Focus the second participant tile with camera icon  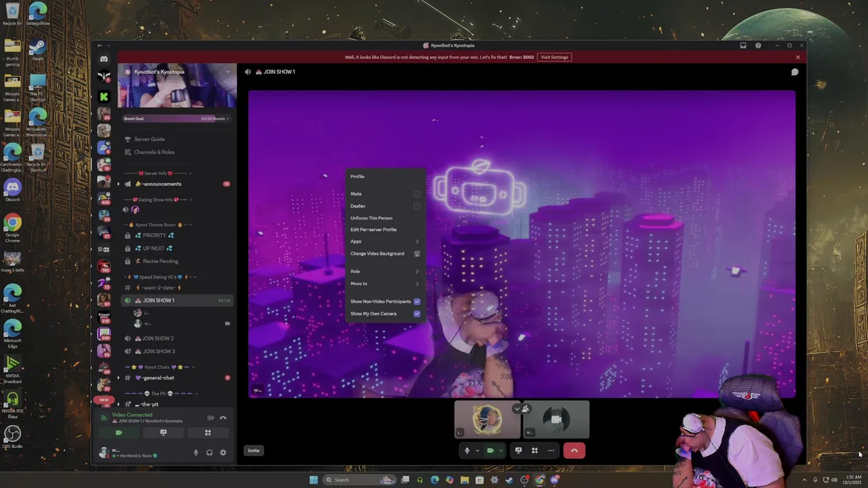pyautogui.click(x=556, y=420)
